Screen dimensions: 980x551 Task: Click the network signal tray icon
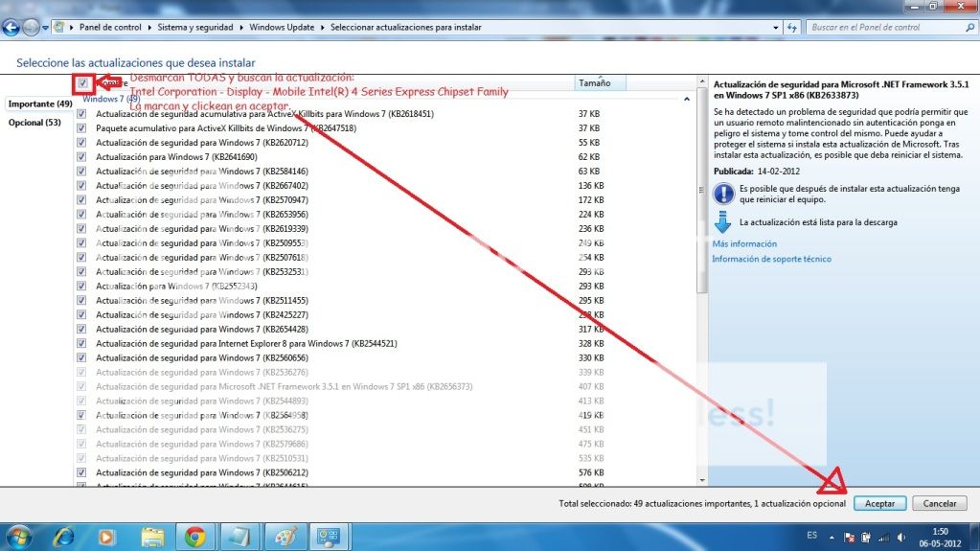884,538
